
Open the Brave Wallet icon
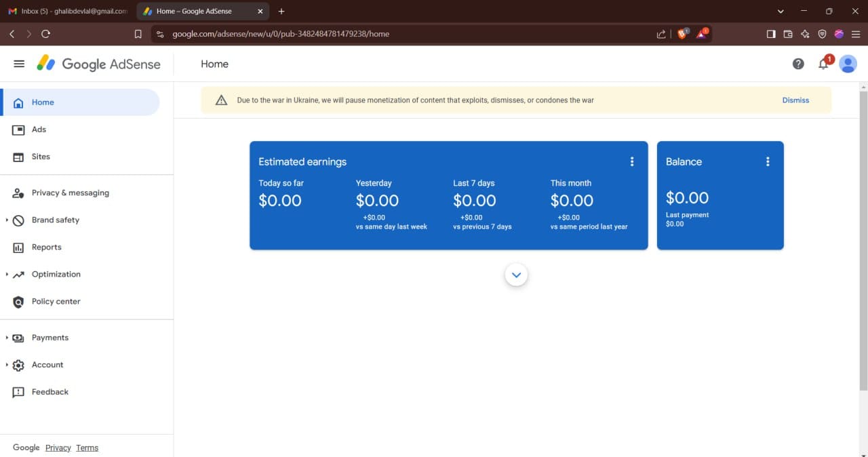pos(788,34)
